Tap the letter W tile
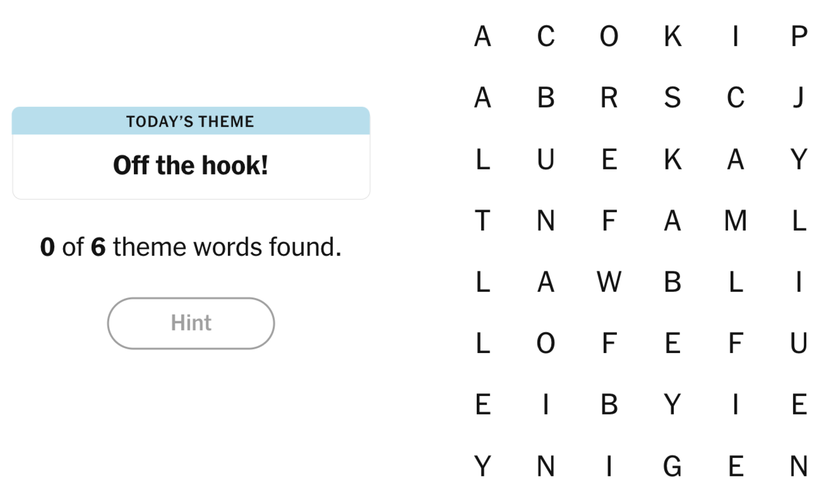 pyautogui.click(x=609, y=282)
